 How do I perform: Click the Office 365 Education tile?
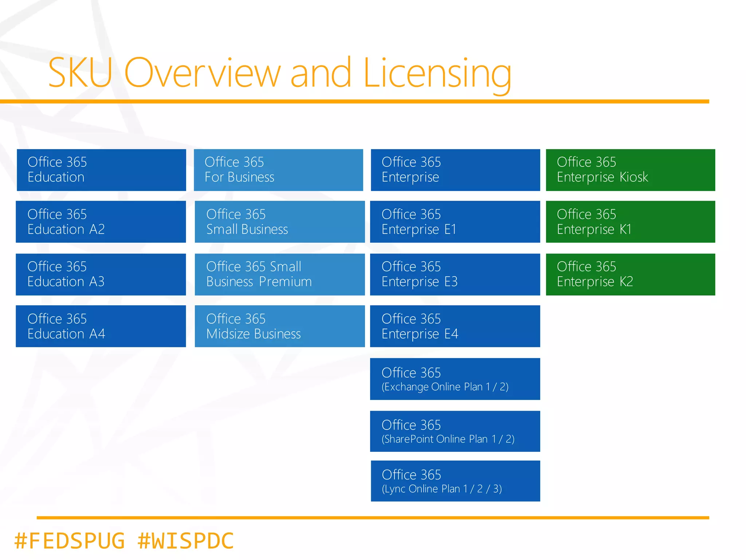pos(101,170)
